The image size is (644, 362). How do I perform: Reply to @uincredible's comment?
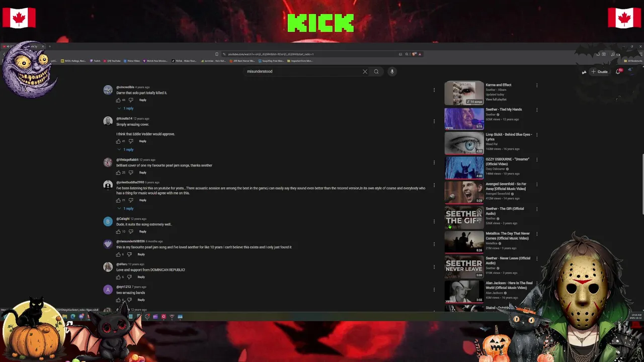143,100
